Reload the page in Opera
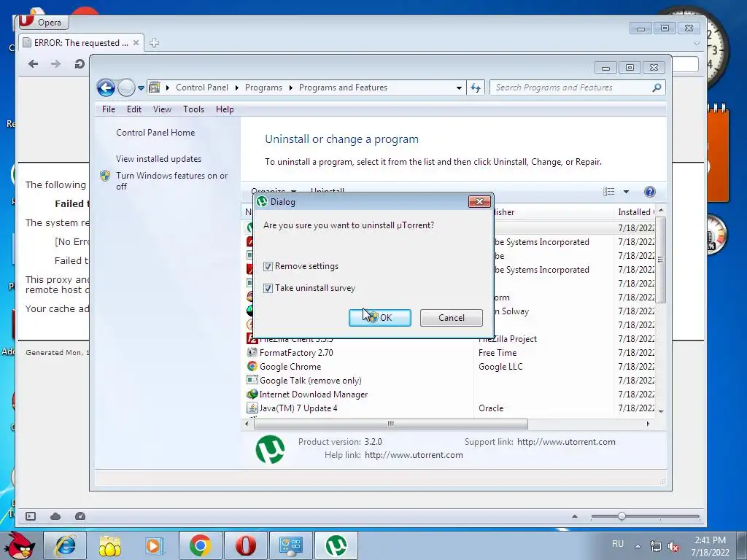The width and height of the screenshot is (747, 560). coord(79,64)
